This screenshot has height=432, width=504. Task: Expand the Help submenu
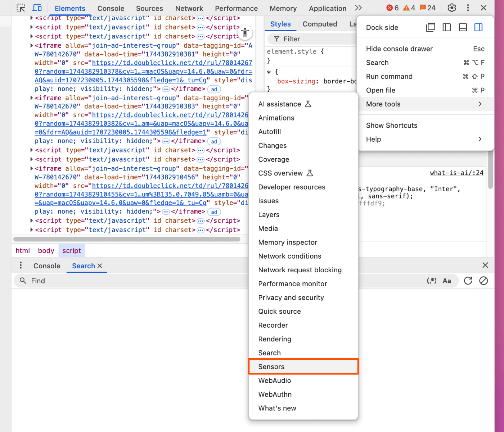[x=425, y=139]
